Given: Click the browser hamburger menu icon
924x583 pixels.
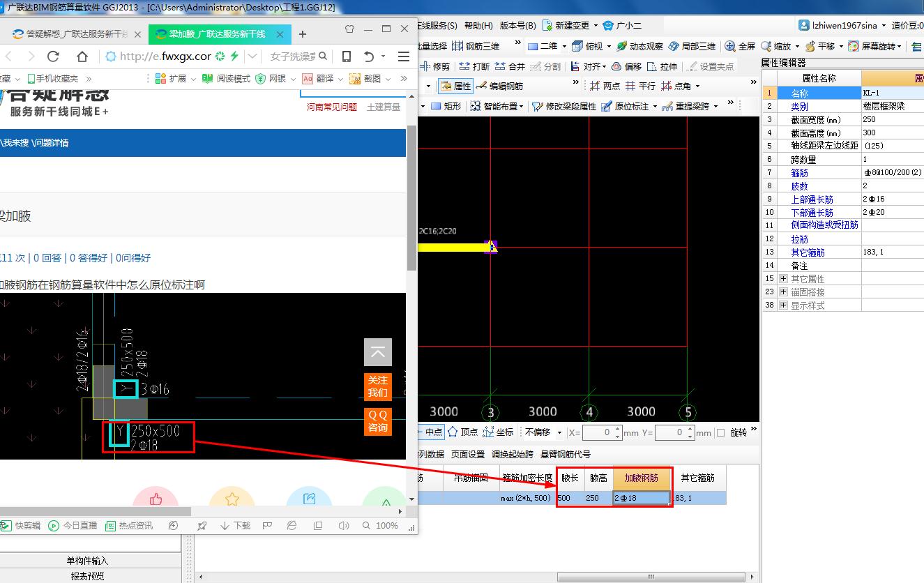Looking at the screenshot, I should click(x=403, y=56).
